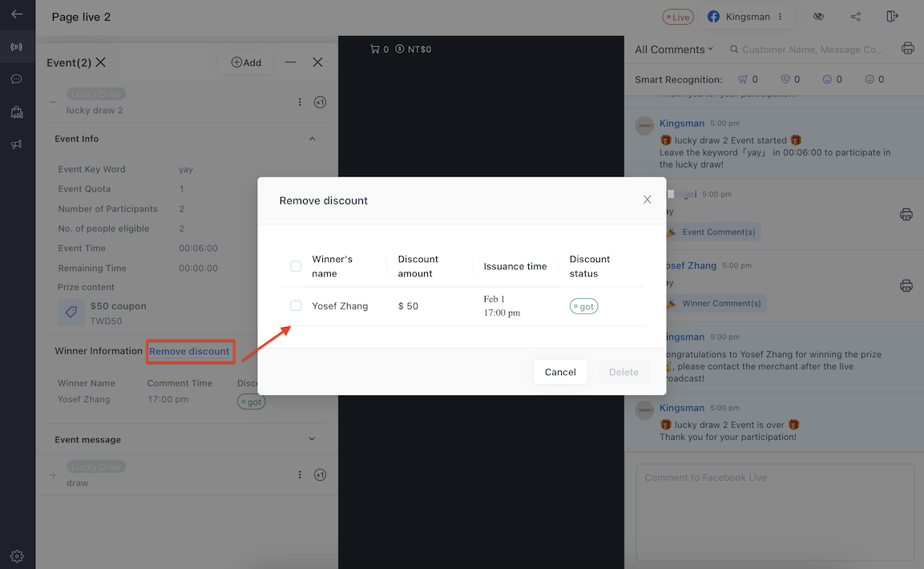Screen dimensions: 924x569
Task: Click Kingsman name on first comment
Action: (682, 123)
